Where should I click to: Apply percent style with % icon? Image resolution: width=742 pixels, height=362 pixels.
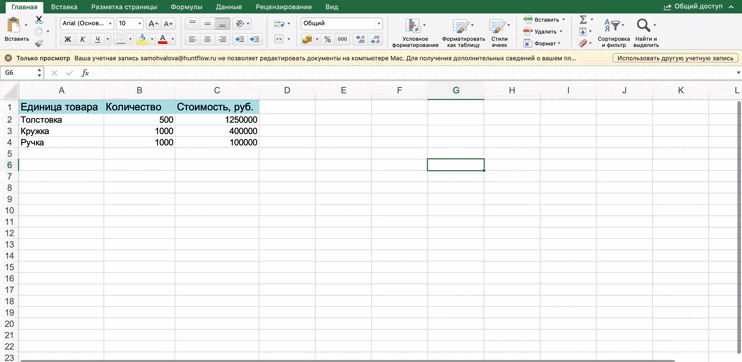pos(327,39)
